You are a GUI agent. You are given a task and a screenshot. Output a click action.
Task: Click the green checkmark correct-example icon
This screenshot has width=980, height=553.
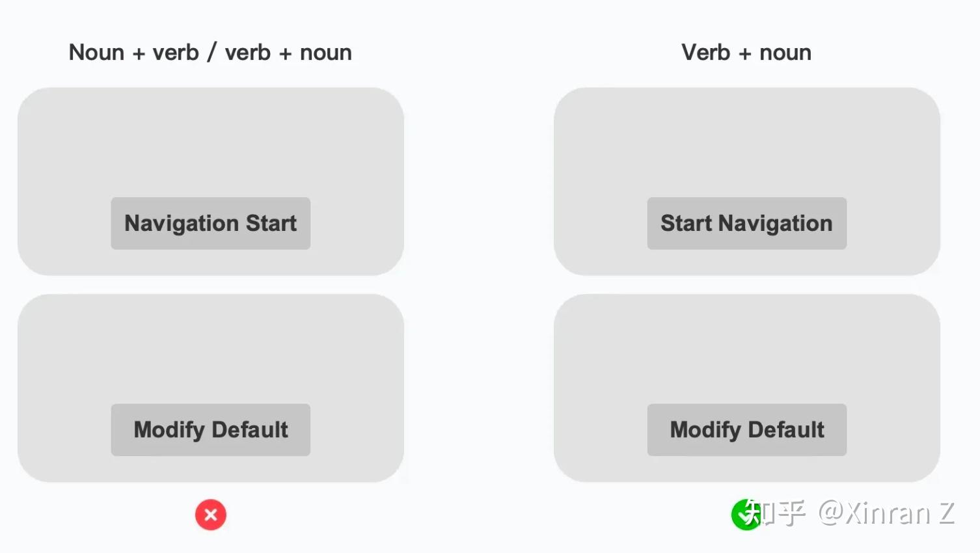pos(746,515)
